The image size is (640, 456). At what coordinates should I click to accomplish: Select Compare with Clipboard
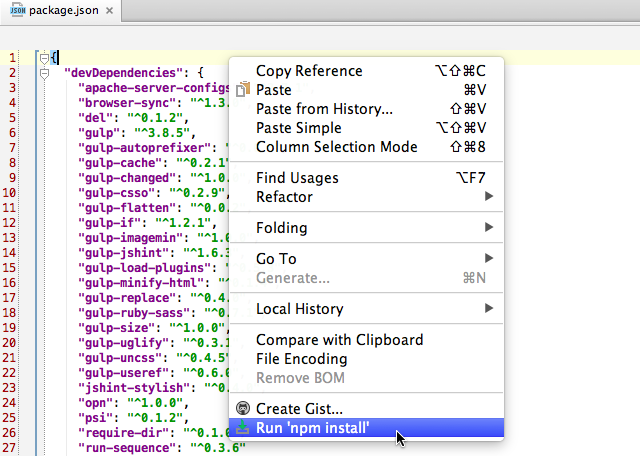click(x=339, y=340)
